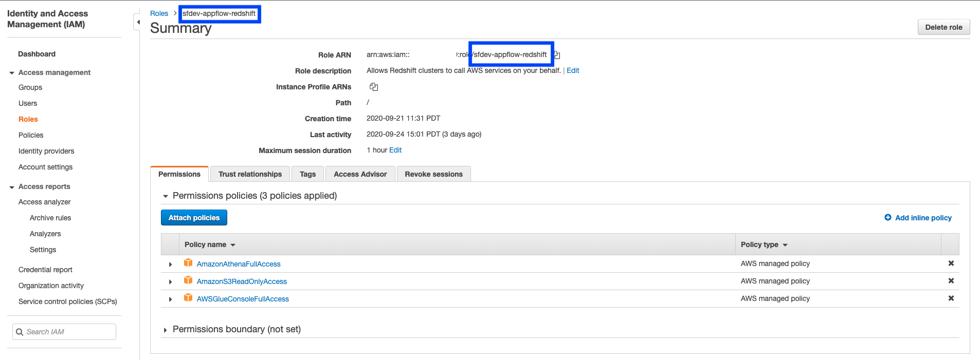Edit the role description

(573, 70)
